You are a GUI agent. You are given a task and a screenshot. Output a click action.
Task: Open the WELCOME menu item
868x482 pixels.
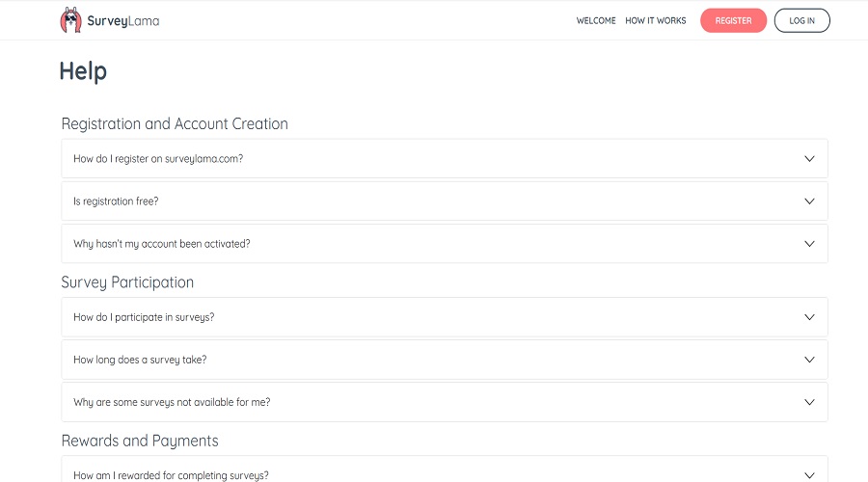click(596, 21)
